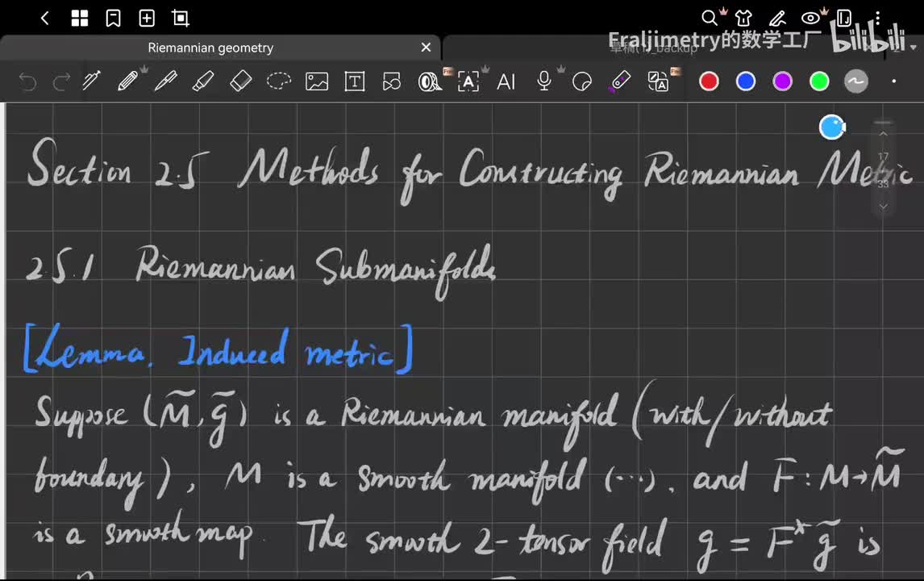Select the small dot stroke thickness
This screenshot has width=924, height=581.
pyautogui.click(x=894, y=82)
